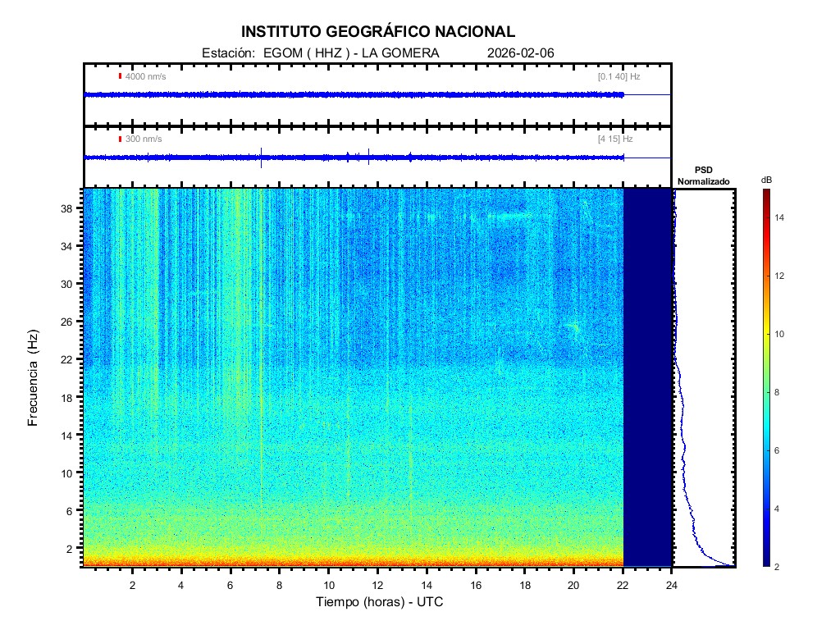Viewport: 840px width, 630px height.
Task: Click the Frecuencia (Hz) axis label
Action: (x=34, y=378)
